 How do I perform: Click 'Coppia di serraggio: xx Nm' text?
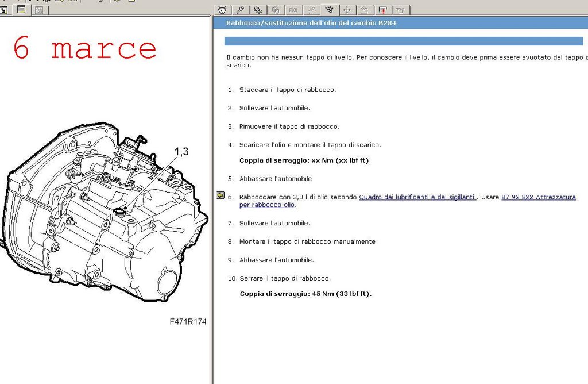pyautogui.click(x=304, y=160)
